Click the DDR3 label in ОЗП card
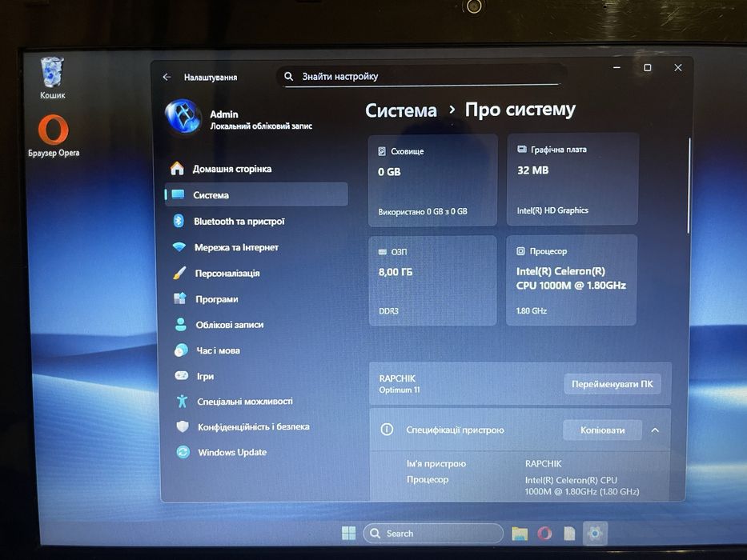747x560 pixels. (x=388, y=311)
